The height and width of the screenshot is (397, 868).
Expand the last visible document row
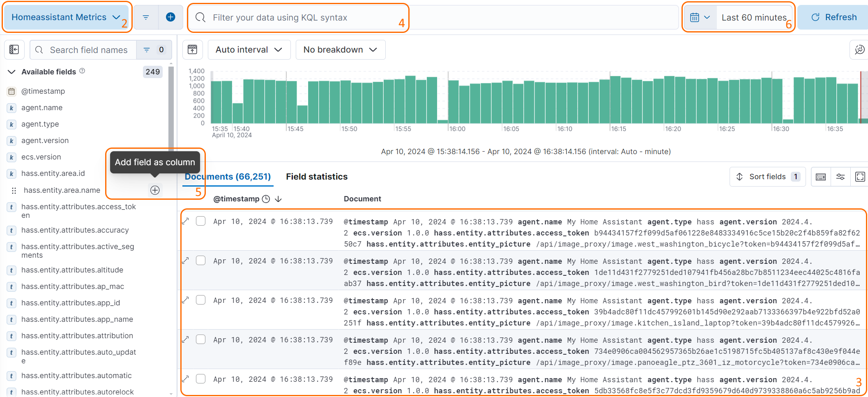[186, 379]
